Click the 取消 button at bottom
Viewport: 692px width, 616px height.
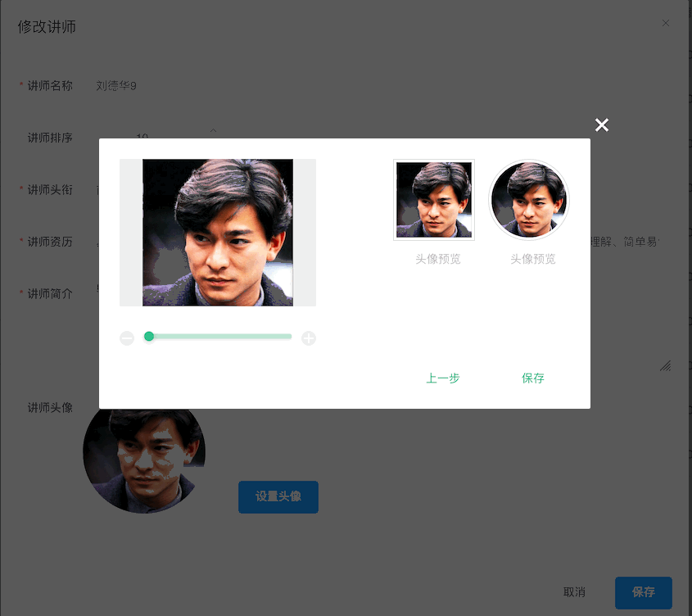(x=574, y=592)
